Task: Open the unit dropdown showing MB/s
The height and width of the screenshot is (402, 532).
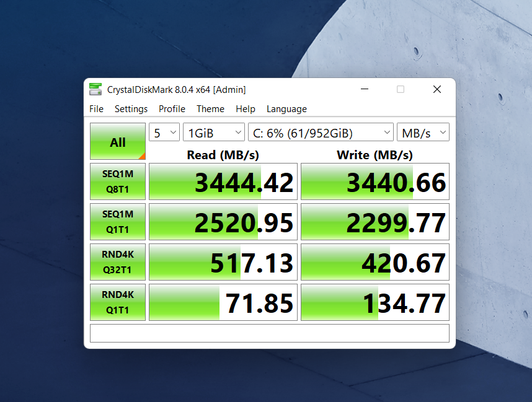Action: (423, 132)
